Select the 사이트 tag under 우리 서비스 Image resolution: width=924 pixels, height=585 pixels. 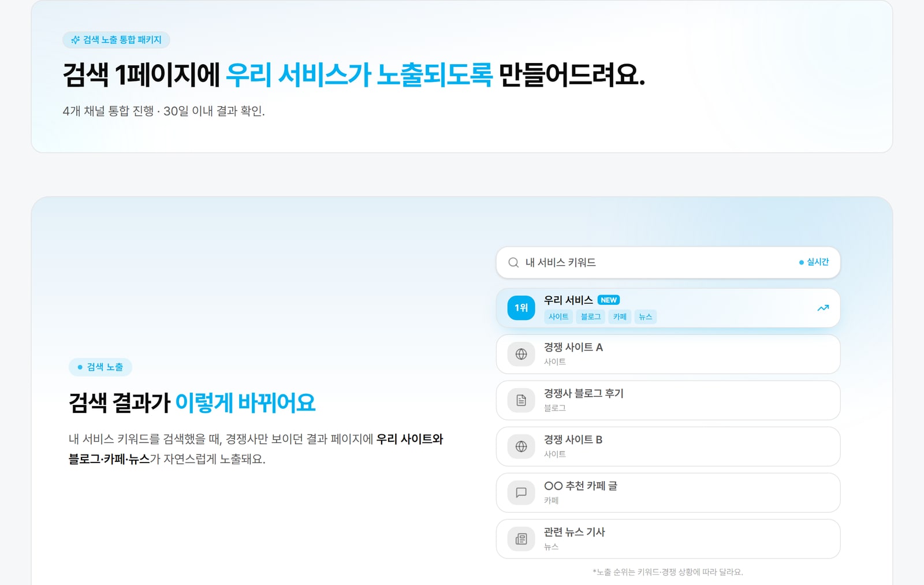(x=558, y=316)
